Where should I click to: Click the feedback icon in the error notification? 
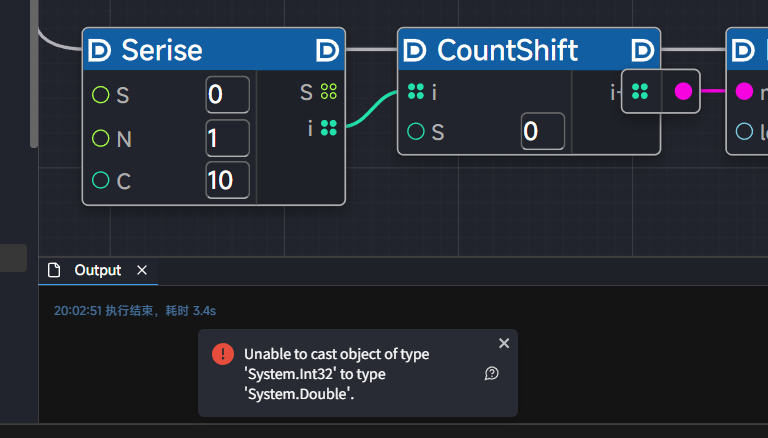[491, 373]
